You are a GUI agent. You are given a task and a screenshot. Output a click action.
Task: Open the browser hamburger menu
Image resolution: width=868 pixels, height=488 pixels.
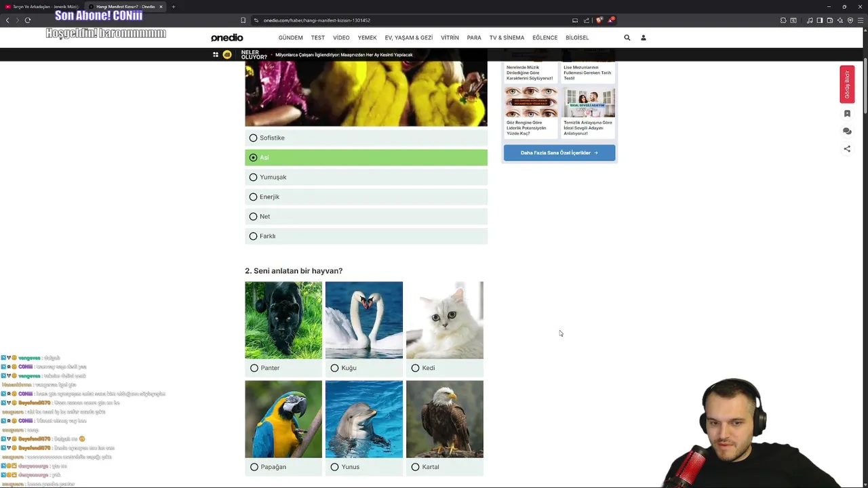[x=861, y=20]
